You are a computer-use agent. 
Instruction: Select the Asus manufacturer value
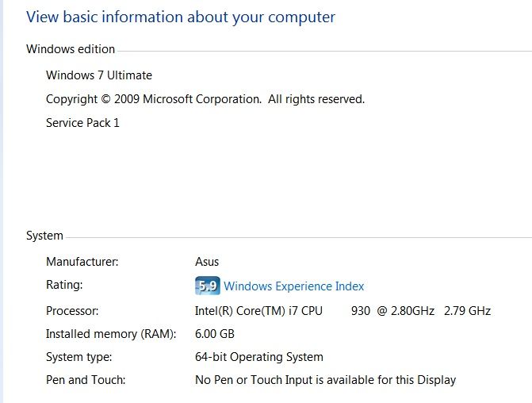point(207,262)
